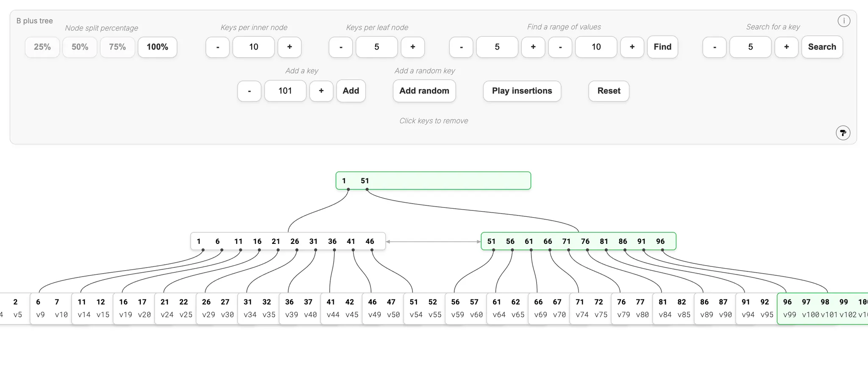
Task: Increase keys per leaf node
Action: (x=412, y=47)
